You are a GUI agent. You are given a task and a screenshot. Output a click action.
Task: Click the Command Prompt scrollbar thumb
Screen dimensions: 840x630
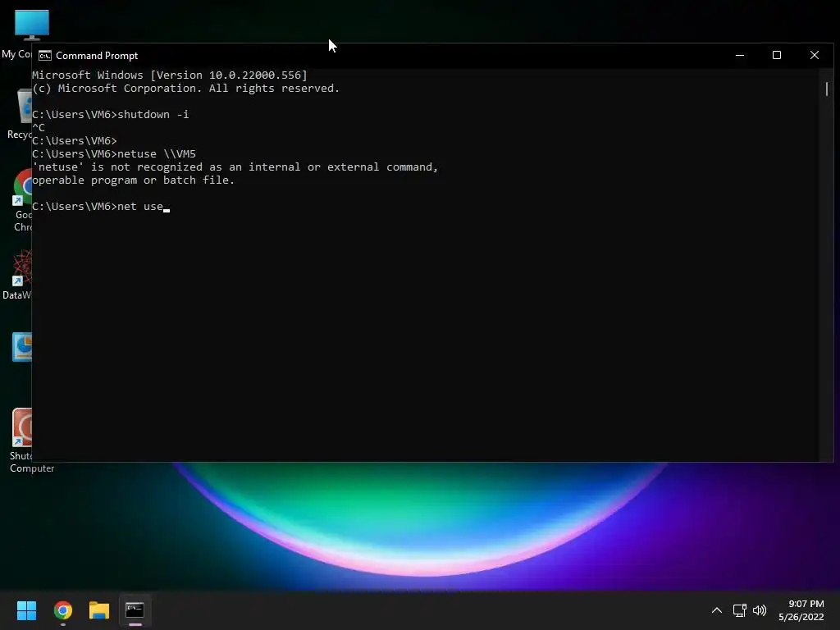point(827,89)
